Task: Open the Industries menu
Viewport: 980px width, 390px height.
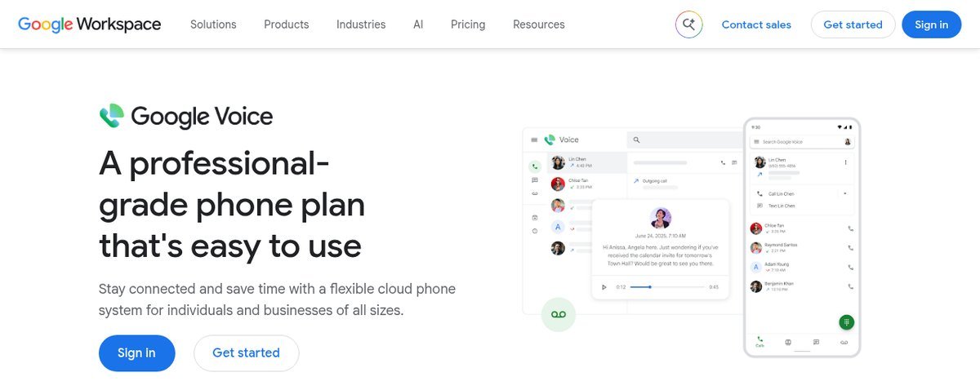Action: pyautogui.click(x=361, y=24)
